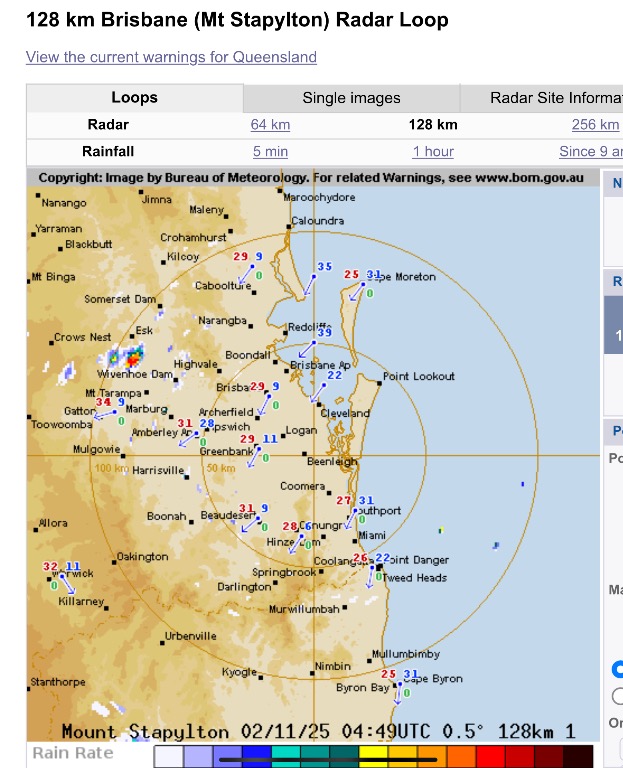Click the wind arrow marker near Gatton

(x=106, y=413)
